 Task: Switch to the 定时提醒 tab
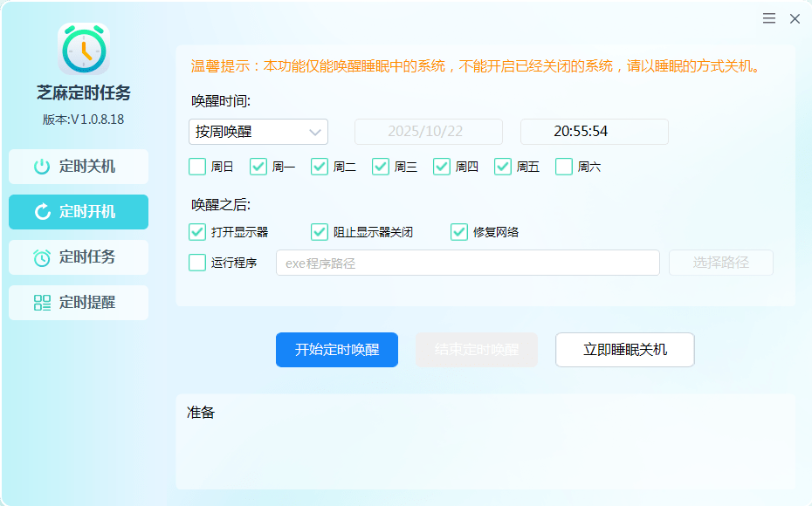pyautogui.click(x=79, y=303)
